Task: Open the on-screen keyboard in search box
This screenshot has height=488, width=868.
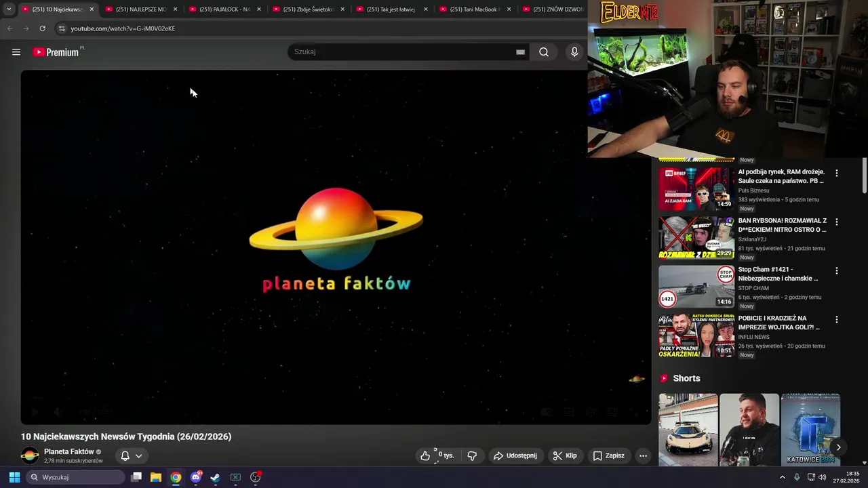Action: point(520,52)
